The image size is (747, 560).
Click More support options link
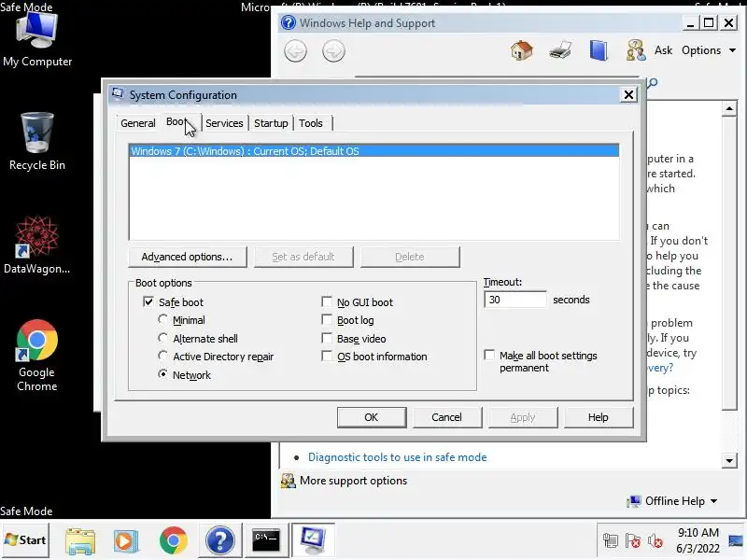click(353, 481)
